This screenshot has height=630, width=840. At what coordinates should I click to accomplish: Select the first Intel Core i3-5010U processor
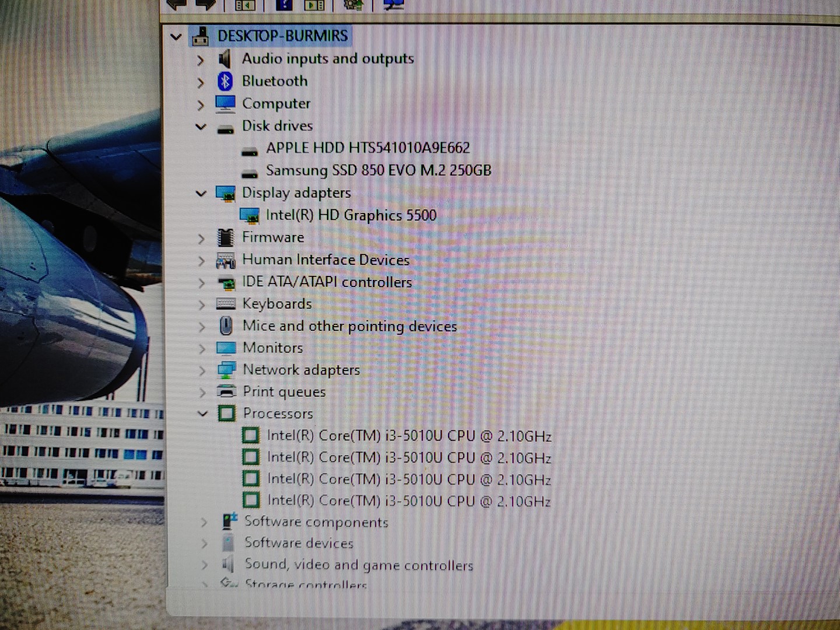point(409,435)
